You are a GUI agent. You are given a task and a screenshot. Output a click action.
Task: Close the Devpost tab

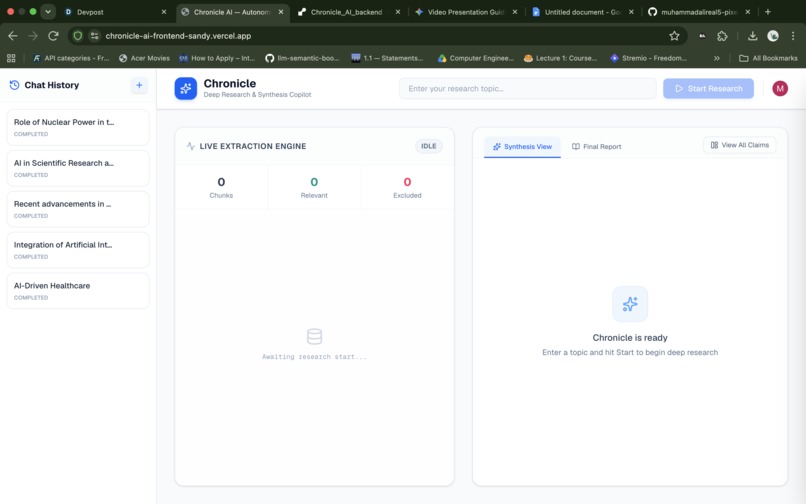click(x=164, y=12)
